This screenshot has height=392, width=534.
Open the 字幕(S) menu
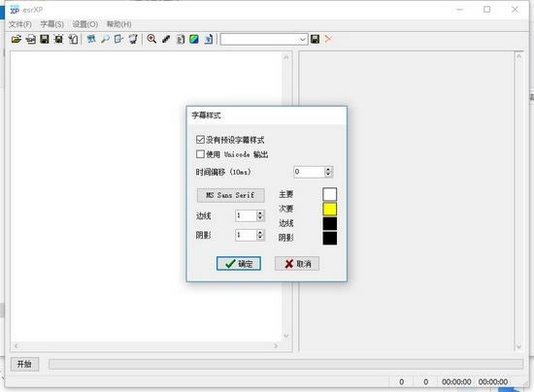[51, 24]
